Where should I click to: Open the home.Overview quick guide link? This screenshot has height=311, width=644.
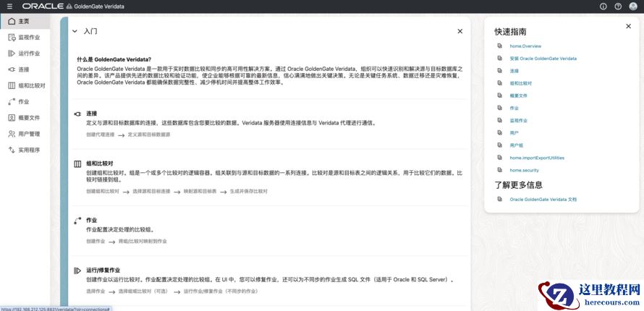(525, 46)
